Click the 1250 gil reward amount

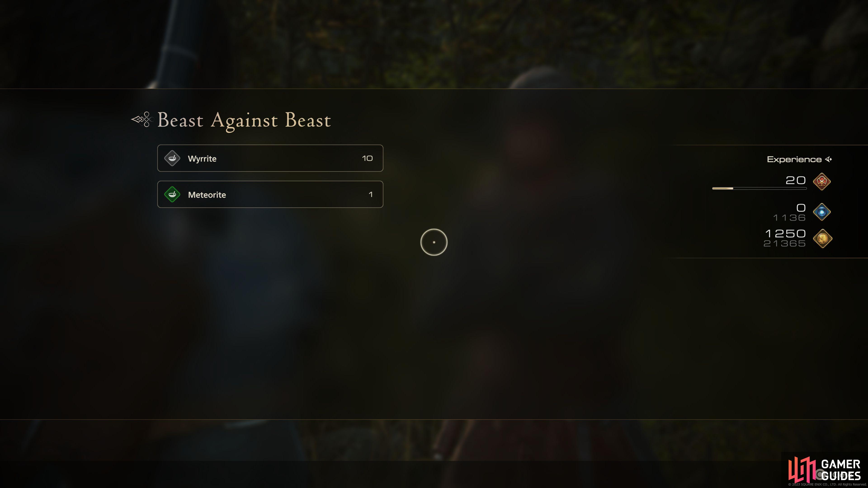click(785, 233)
